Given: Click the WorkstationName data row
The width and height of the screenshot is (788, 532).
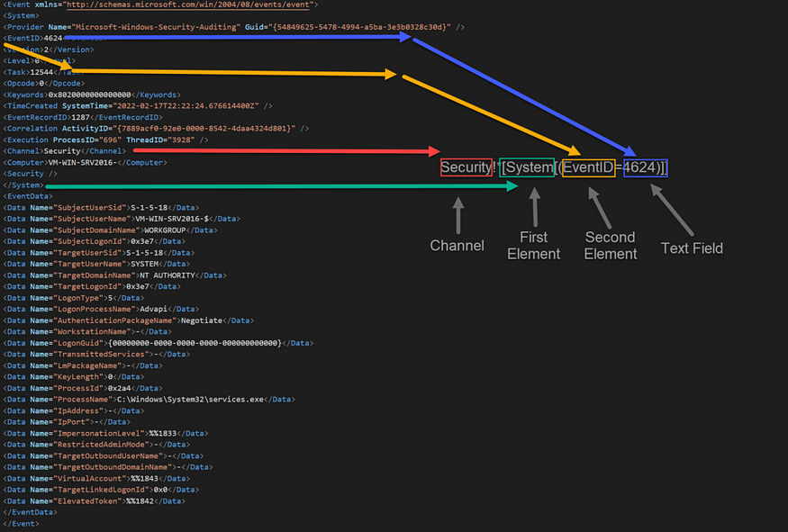Looking at the screenshot, I should [87, 332].
